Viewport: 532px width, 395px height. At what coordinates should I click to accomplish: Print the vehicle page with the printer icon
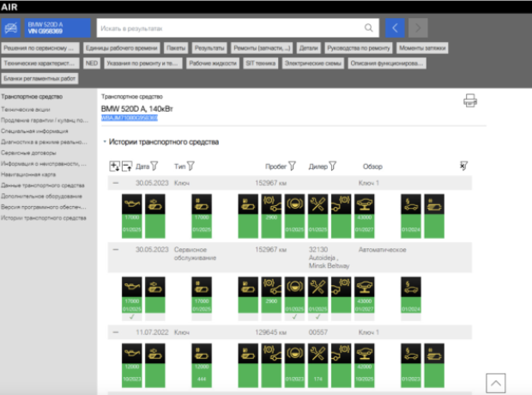pyautogui.click(x=470, y=100)
